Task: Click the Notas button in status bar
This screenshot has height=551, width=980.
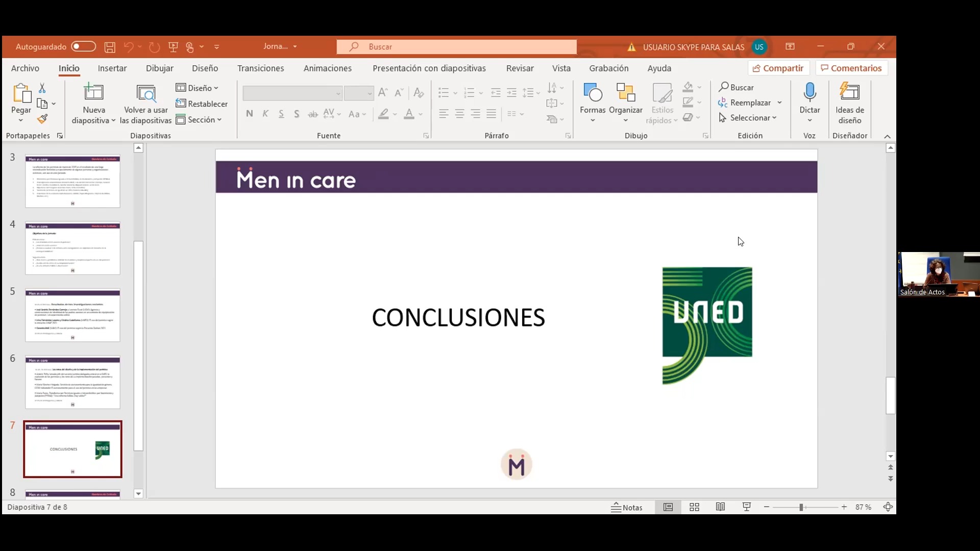Action: [627, 507]
